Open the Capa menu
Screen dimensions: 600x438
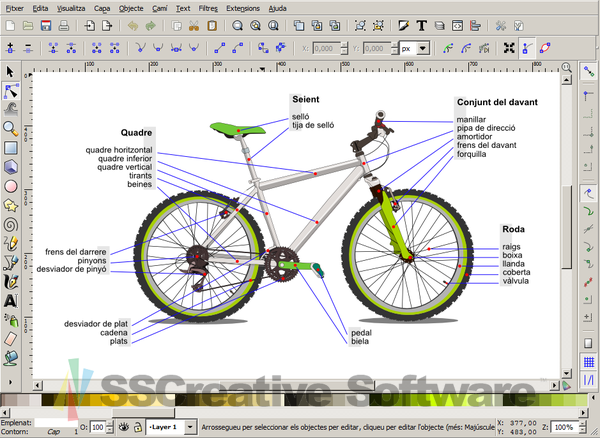click(102, 8)
